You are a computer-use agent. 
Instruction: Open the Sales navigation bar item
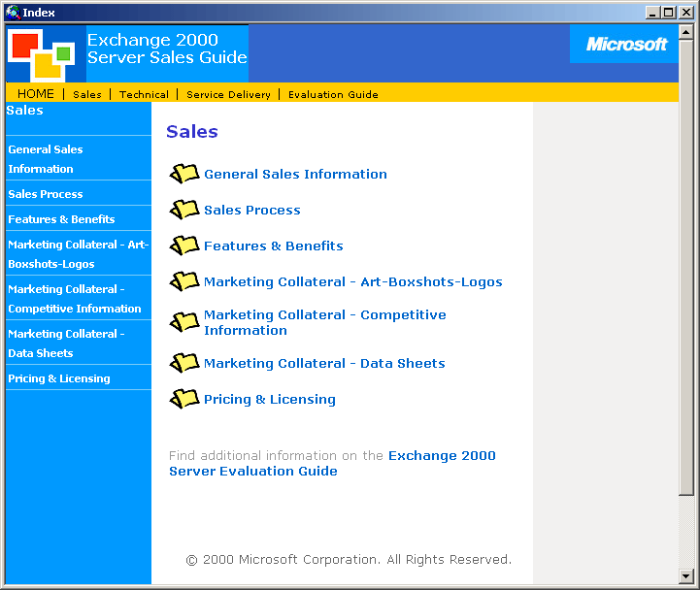point(87,94)
